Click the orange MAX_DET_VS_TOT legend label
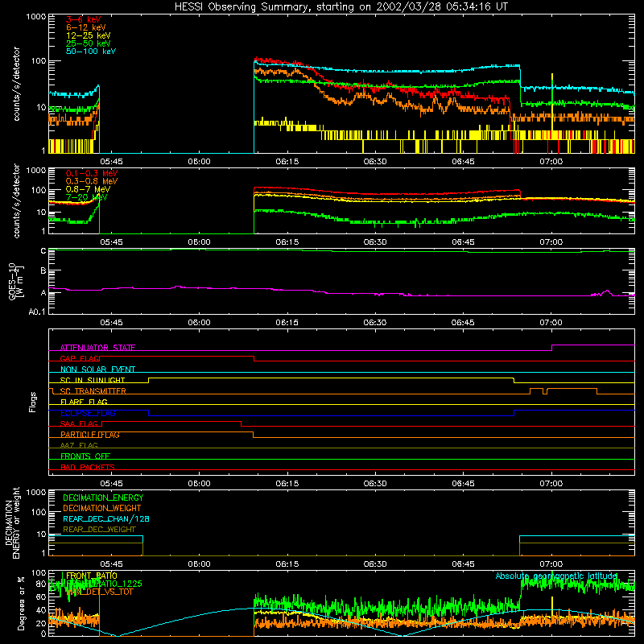Image resolution: width=644 pixels, height=644 pixels. coord(99,592)
